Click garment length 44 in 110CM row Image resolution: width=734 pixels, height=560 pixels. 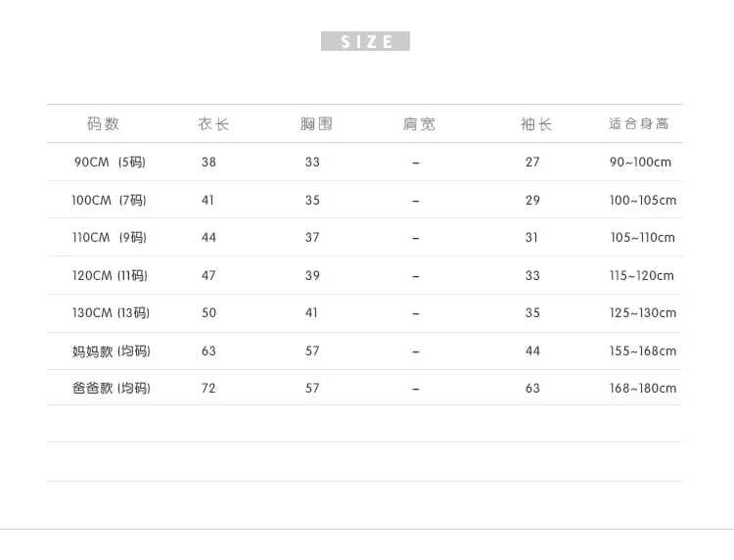(x=208, y=237)
